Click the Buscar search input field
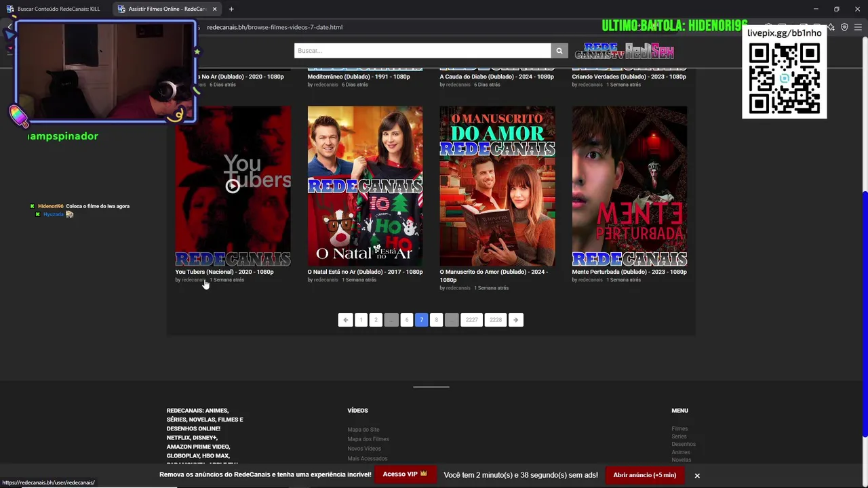868x488 pixels. click(422, 51)
